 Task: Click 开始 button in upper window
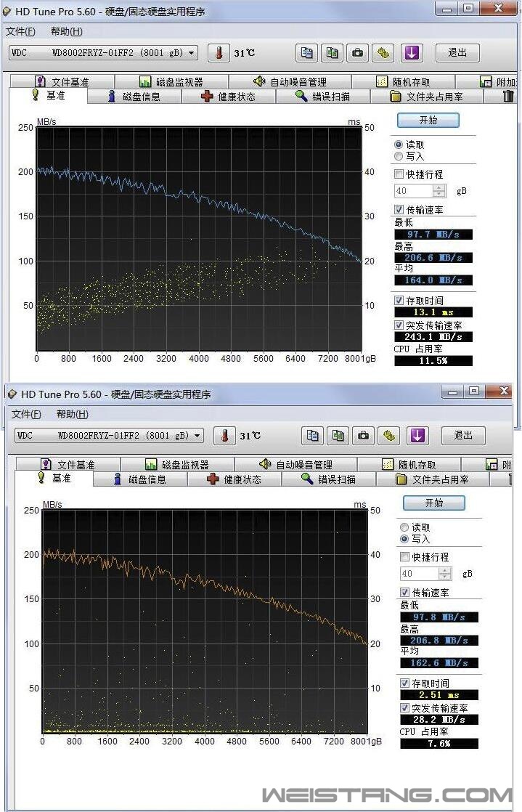click(x=428, y=120)
